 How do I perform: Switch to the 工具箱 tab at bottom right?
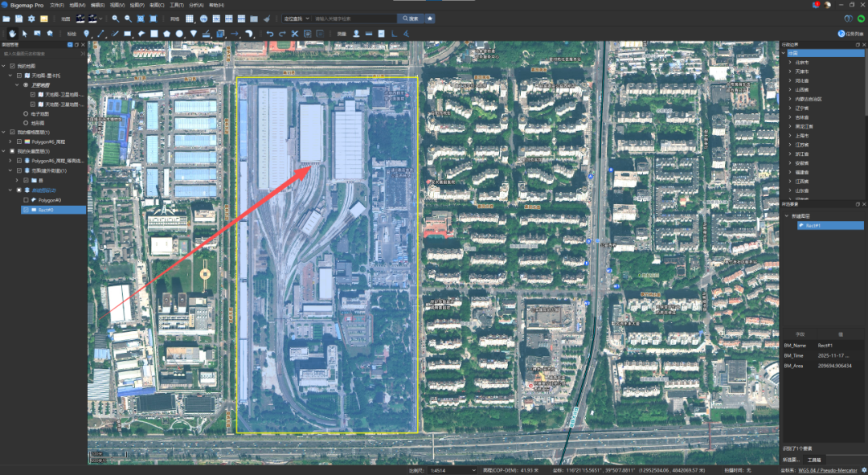(x=813, y=460)
